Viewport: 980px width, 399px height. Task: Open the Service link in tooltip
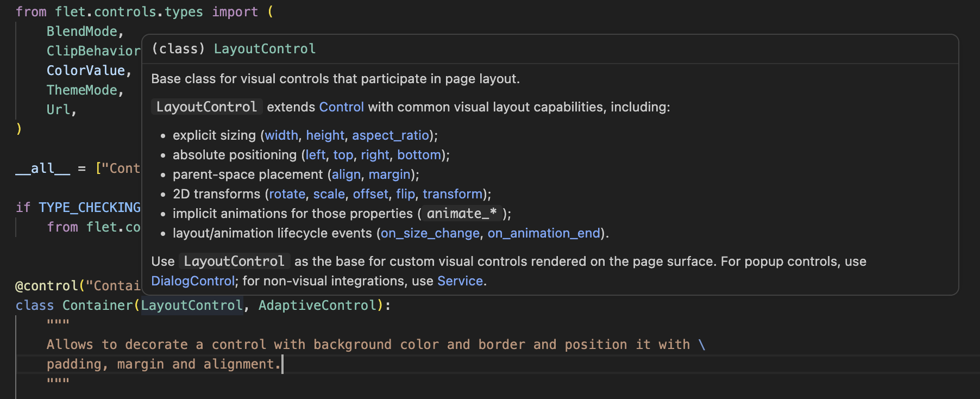[x=460, y=281]
